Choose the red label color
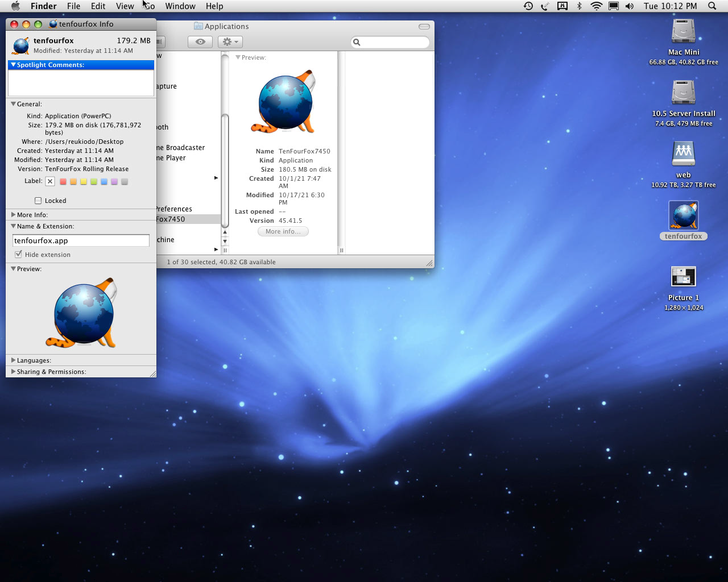The image size is (728, 582). pos(63,182)
